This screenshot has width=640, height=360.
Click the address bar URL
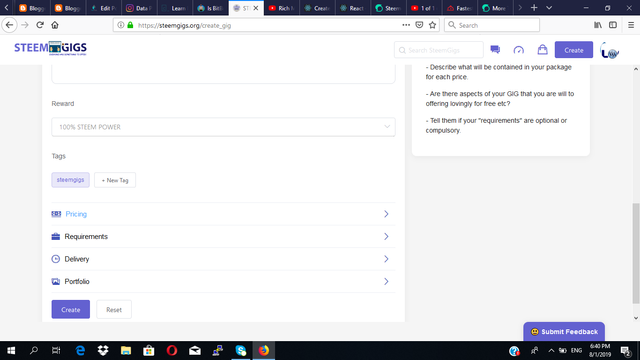click(x=184, y=25)
